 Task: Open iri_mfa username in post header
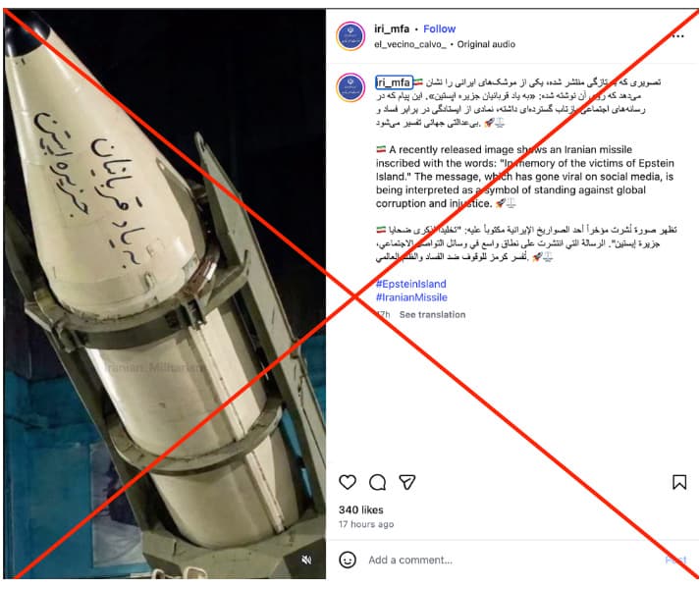coord(392,29)
